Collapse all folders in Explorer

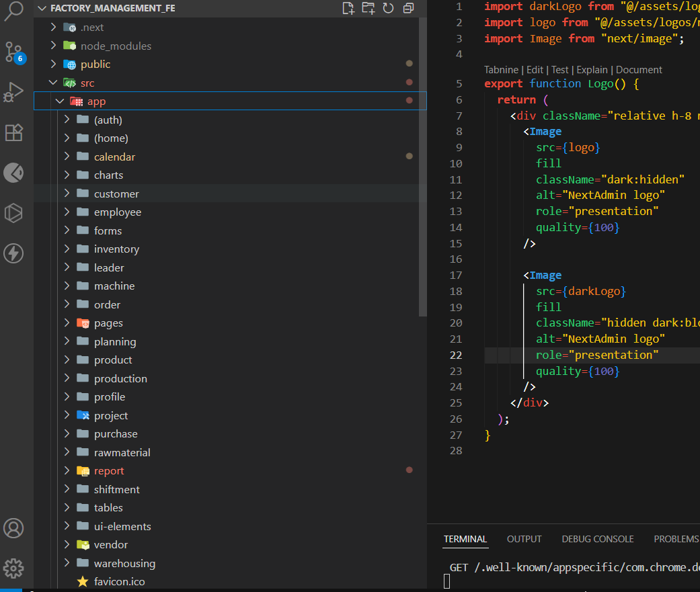click(408, 8)
